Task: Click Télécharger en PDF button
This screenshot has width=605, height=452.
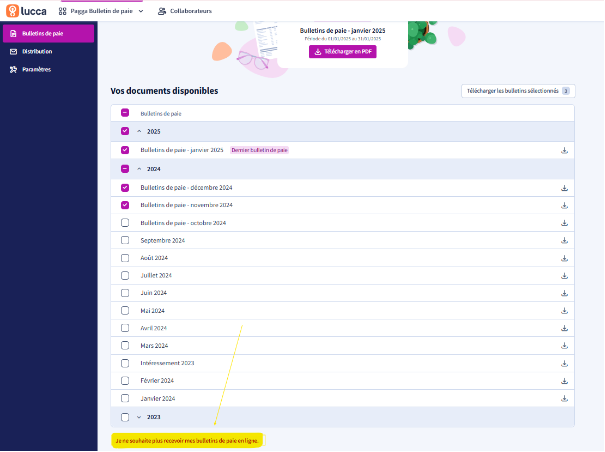Action: click(342, 51)
